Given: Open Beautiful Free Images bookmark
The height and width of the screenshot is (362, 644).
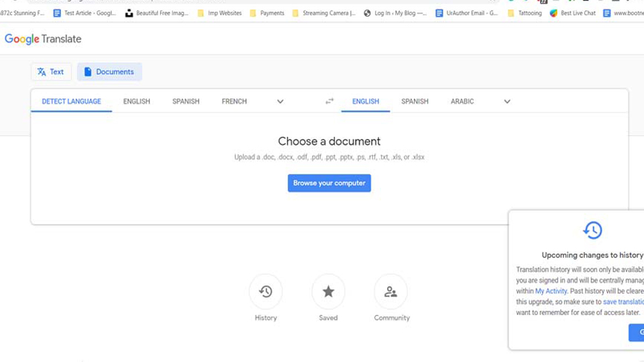Looking at the screenshot, I should point(157,13).
